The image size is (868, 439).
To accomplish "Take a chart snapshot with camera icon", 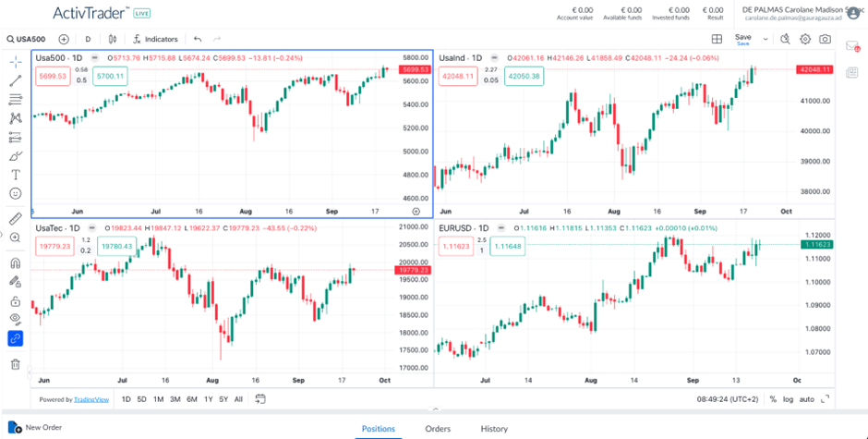I will tap(825, 39).
